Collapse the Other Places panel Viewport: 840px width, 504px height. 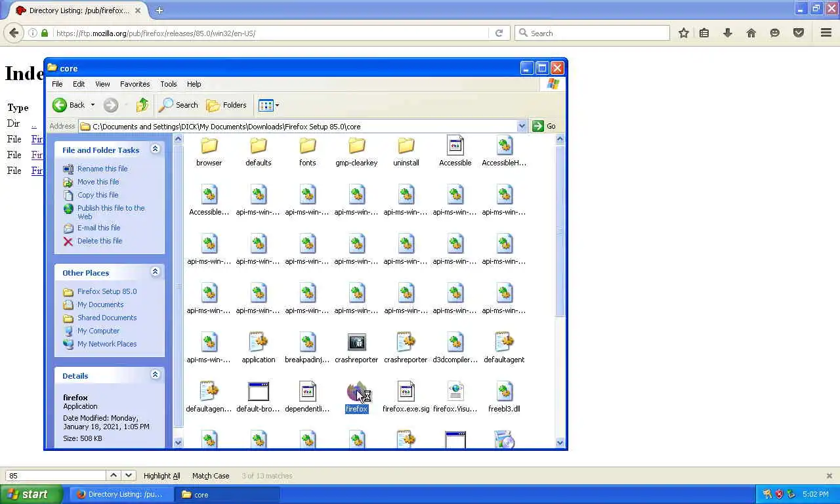point(155,272)
